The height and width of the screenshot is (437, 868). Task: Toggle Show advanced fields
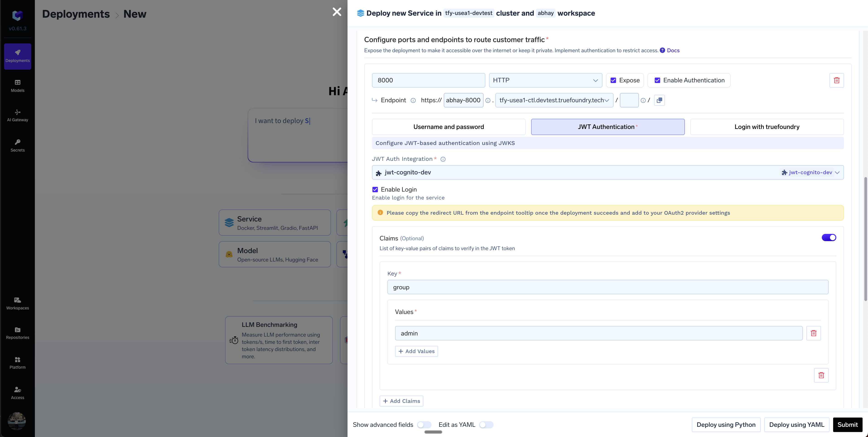tap(424, 425)
